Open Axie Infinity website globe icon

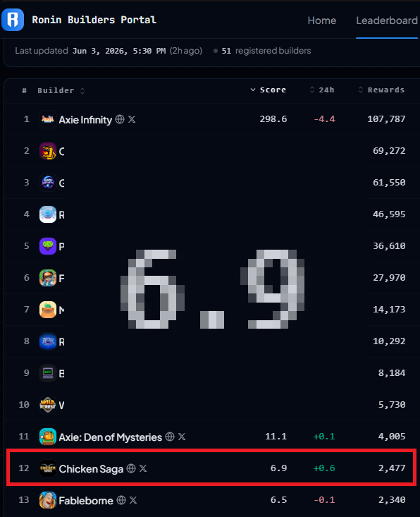coord(120,119)
